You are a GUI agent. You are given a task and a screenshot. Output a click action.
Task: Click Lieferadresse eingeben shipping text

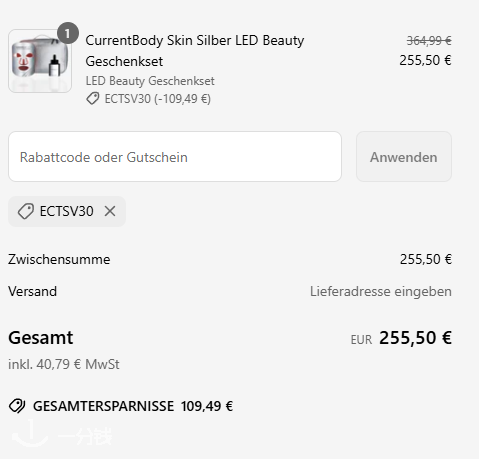tap(381, 291)
